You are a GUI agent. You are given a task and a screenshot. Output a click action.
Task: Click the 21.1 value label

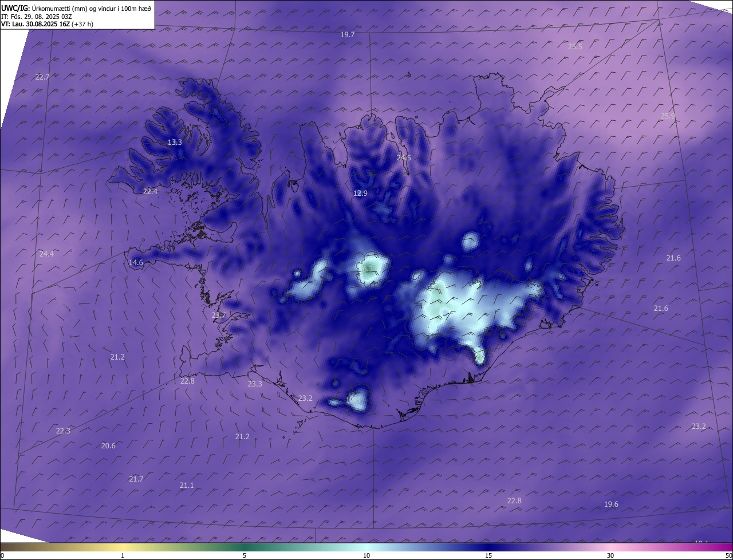(187, 486)
